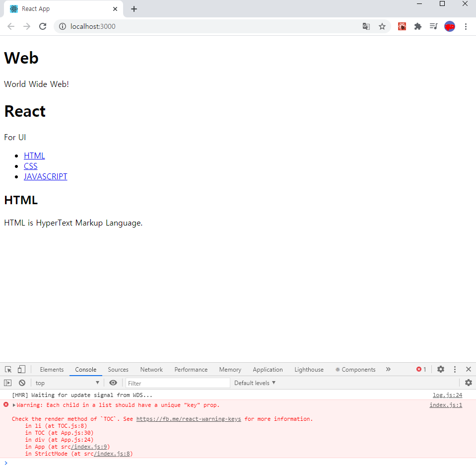Expand the key prop warning message
The image size is (476, 471).
tap(14, 405)
